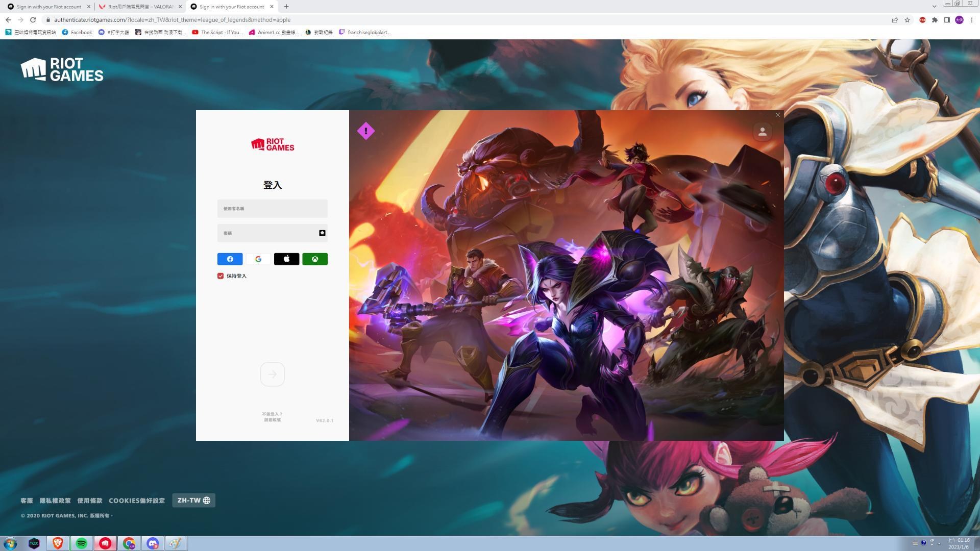980x551 pixels.
Task: Sign in with Xbox
Action: tap(315, 259)
